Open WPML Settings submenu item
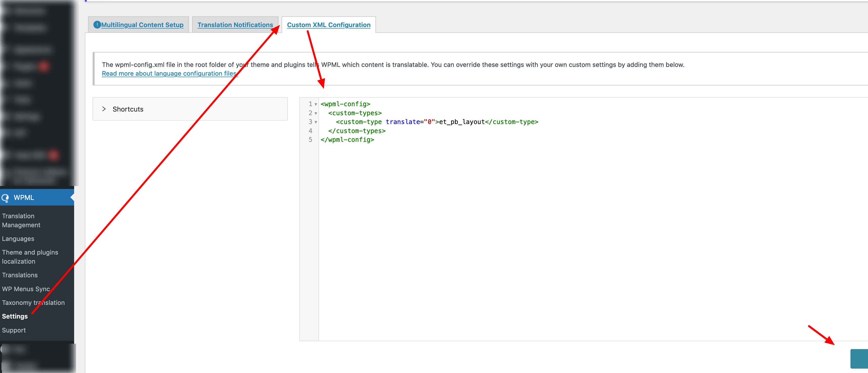868x373 pixels. [15, 316]
